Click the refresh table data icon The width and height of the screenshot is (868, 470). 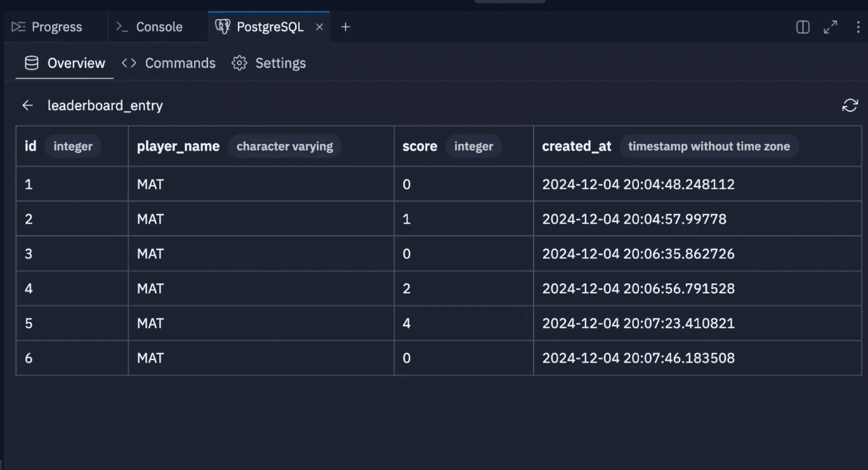850,105
